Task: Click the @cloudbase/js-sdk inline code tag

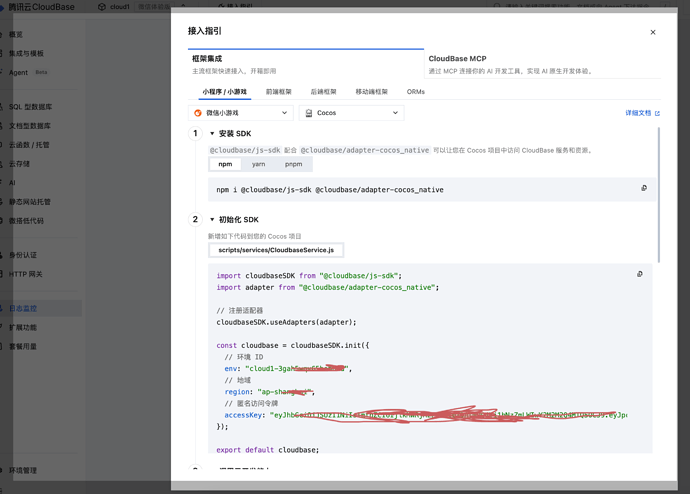Action: [x=245, y=150]
